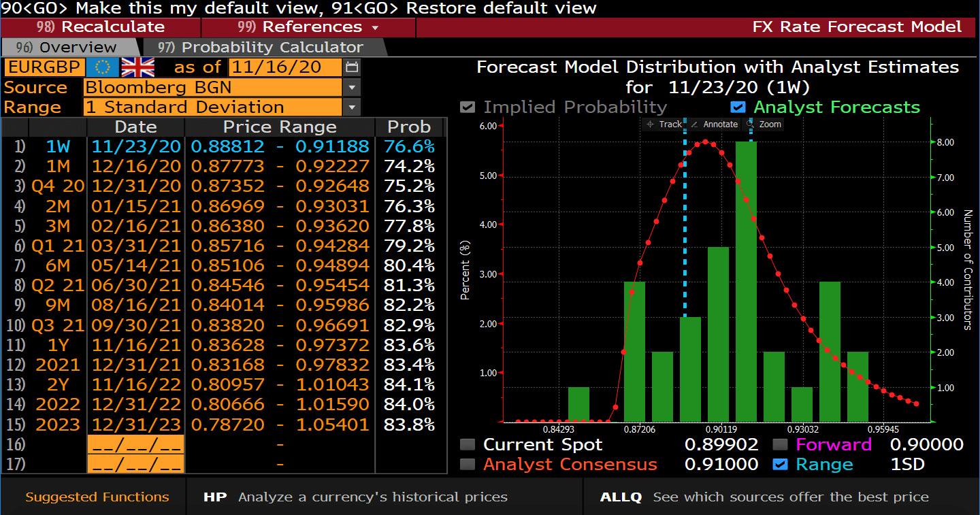Image resolution: width=980 pixels, height=515 pixels.
Task: Click the 84.1% probability value
Action: click(409, 385)
